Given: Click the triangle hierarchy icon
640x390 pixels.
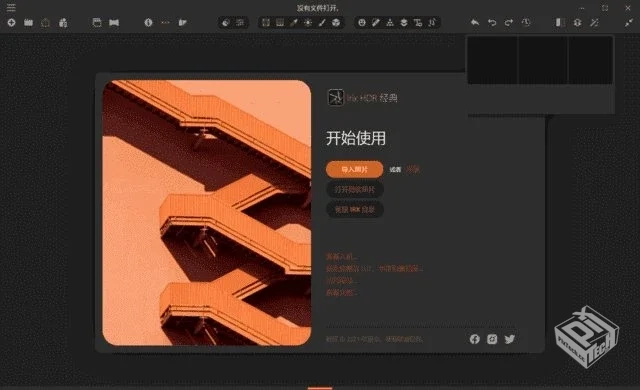Looking at the screenshot, I should 390,22.
